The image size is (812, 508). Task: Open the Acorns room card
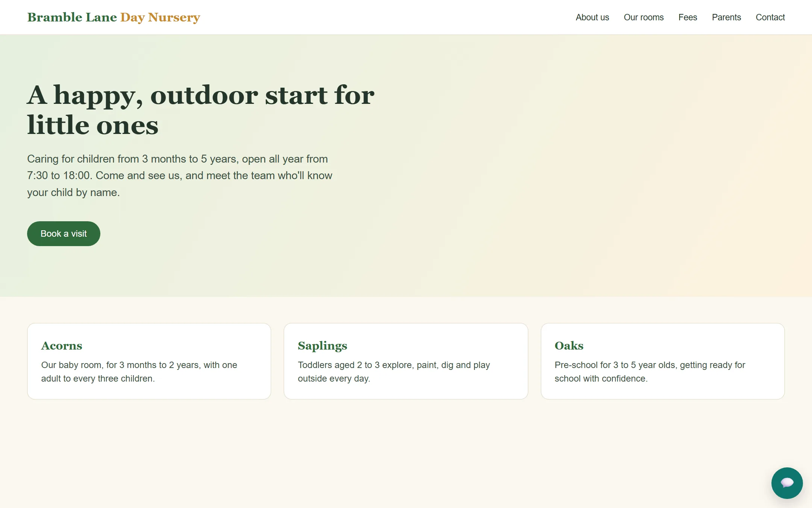tap(149, 361)
